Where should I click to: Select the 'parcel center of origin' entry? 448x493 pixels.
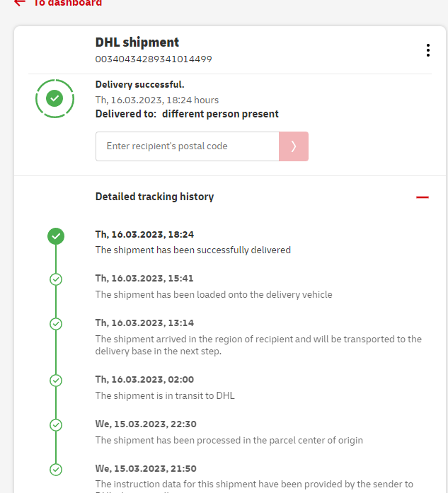(x=229, y=440)
